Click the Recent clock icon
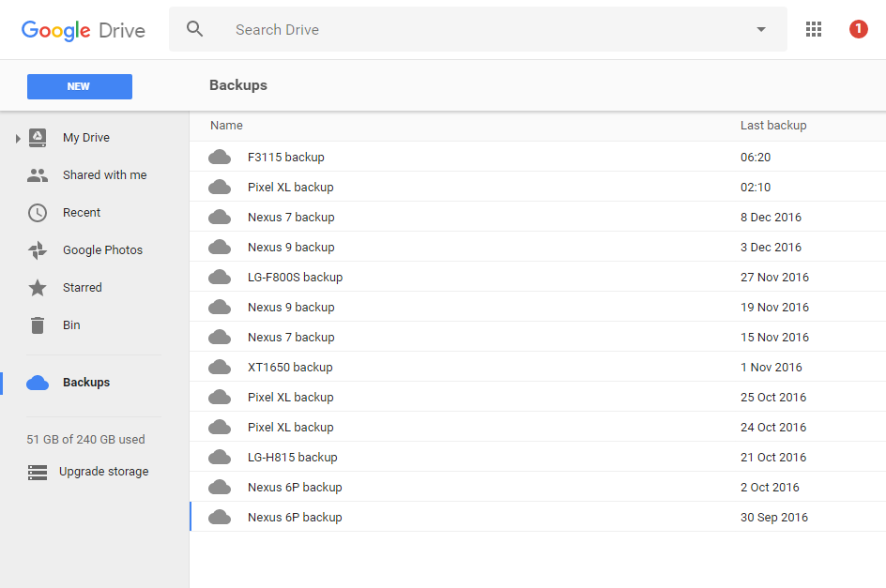 38,213
